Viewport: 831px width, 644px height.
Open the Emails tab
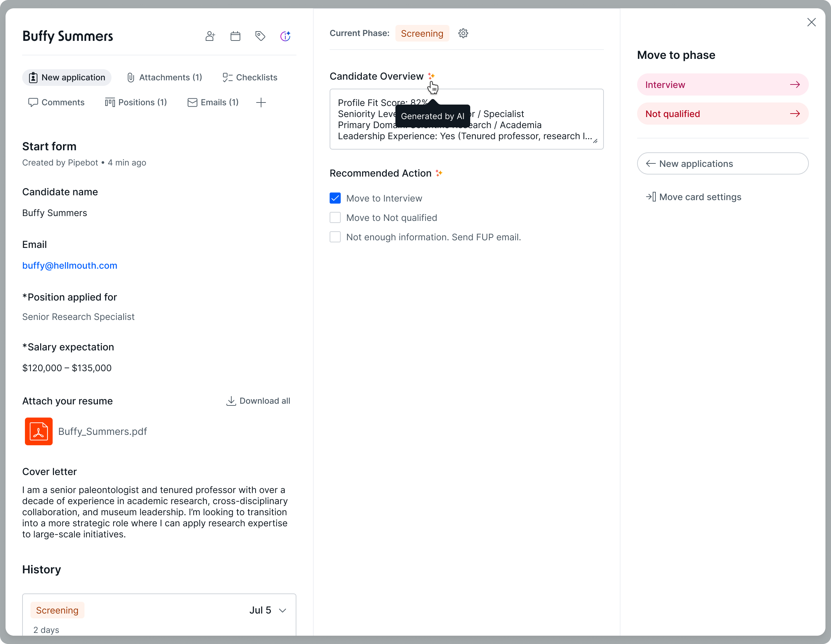coord(213,102)
